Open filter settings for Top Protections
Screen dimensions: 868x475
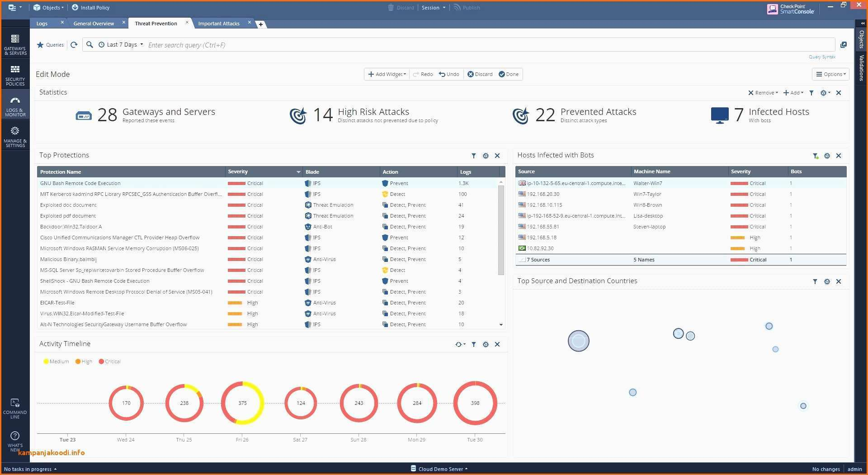tap(474, 155)
